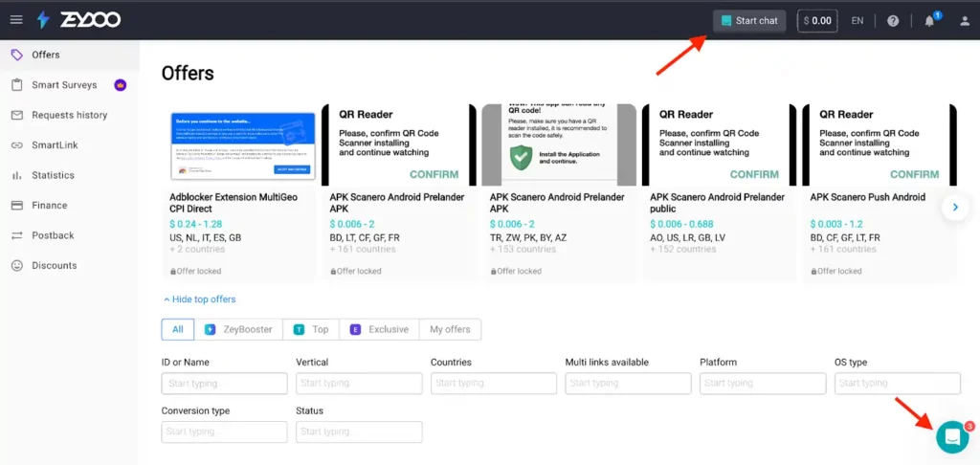Click the Adblocker offer lock icon
This screenshot has height=465, width=980.
pyautogui.click(x=172, y=272)
